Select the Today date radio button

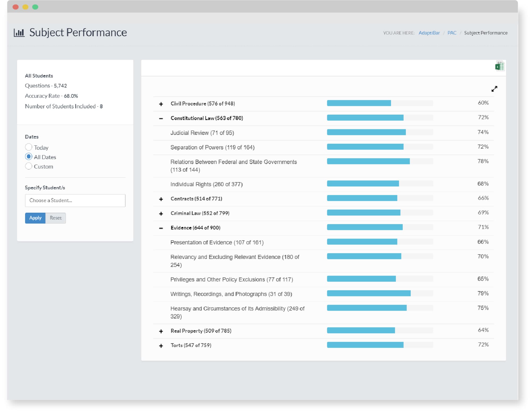[28, 147]
